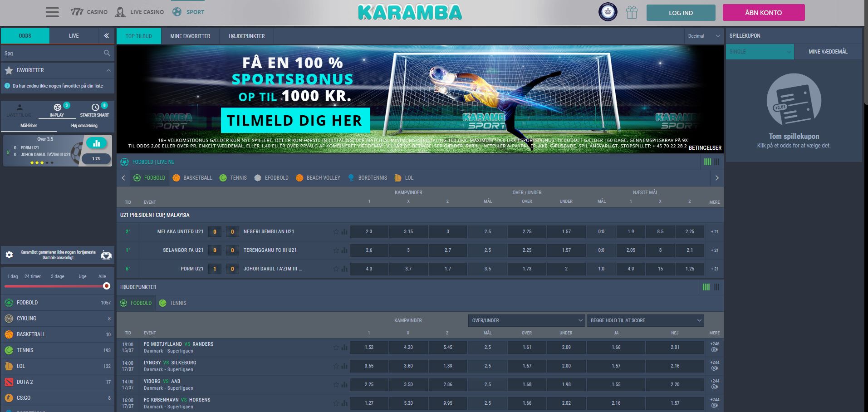Open the Mine Væddemål tab
868x412 pixels.
(x=828, y=52)
